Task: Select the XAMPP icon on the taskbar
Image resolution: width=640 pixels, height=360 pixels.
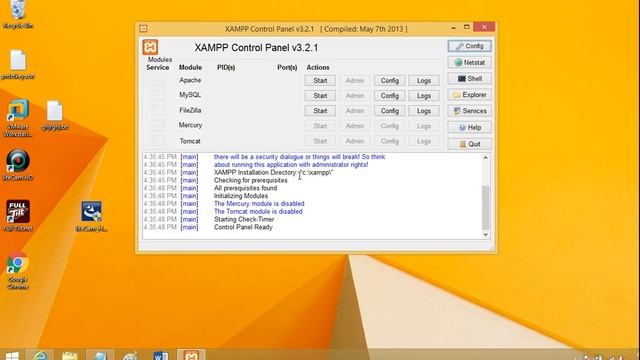Action: click(x=191, y=355)
